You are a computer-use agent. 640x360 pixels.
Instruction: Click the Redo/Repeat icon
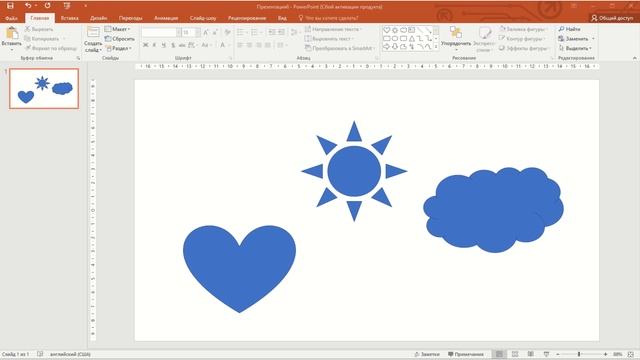click(x=48, y=6)
